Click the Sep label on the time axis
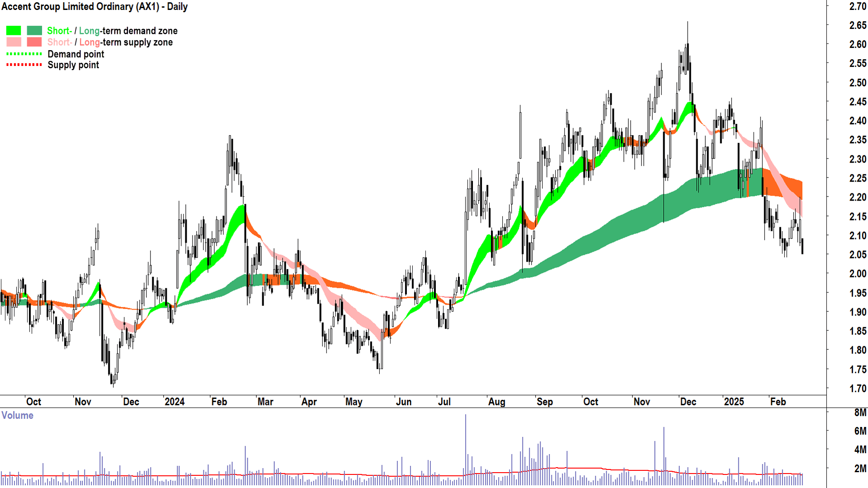868x488 pixels. coord(544,402)
